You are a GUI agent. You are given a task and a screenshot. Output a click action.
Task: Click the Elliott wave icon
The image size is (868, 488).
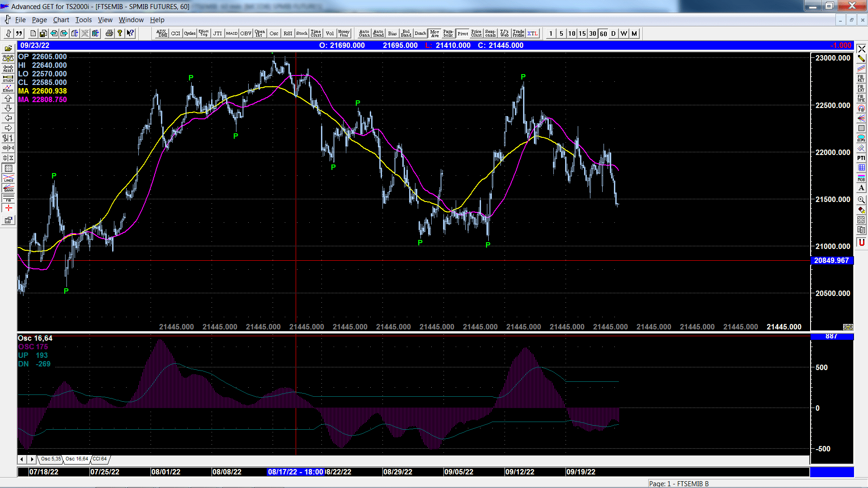[8, 88]
